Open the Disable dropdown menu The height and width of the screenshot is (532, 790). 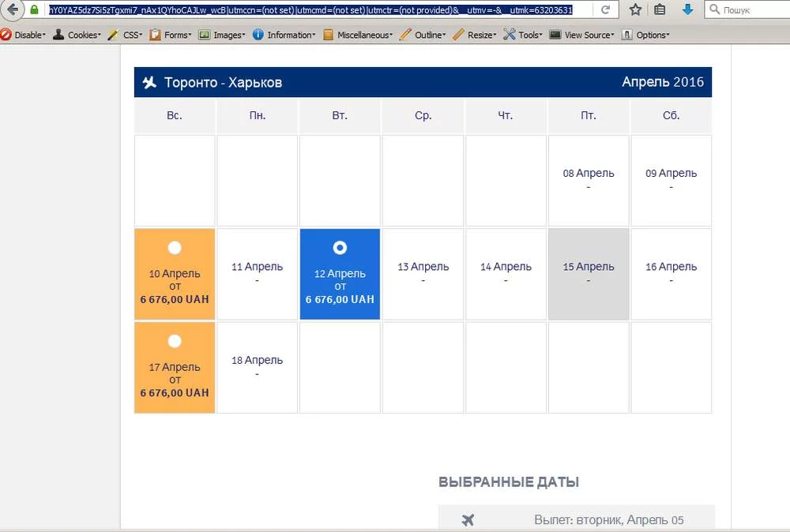pyautogui.click(x=24, y=35)
